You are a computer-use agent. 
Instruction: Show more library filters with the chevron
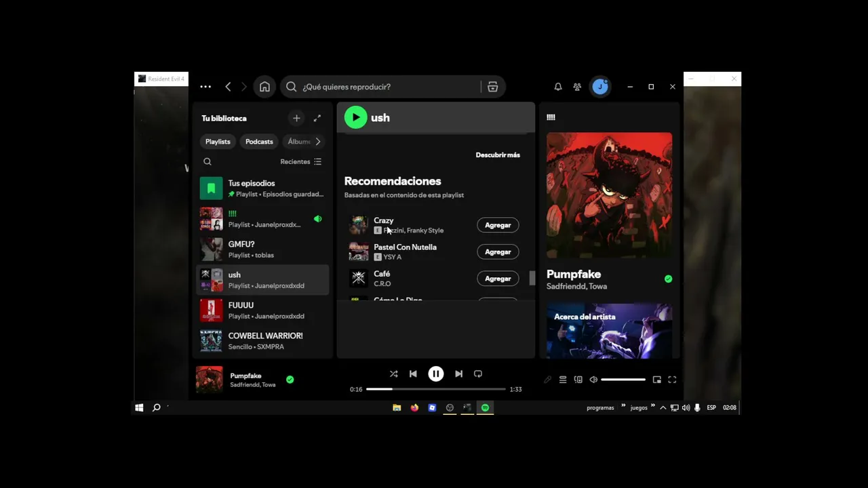(x=317, y=142)
